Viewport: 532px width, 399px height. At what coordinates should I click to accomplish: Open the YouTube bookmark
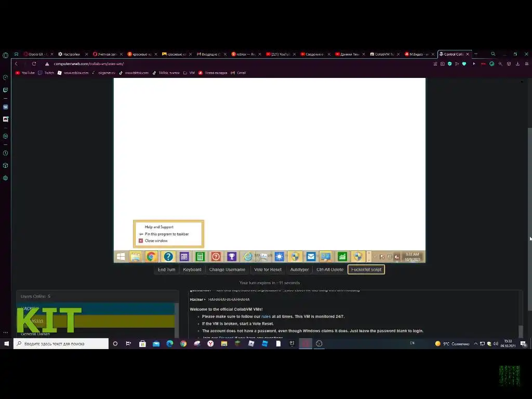click(25, 73)
